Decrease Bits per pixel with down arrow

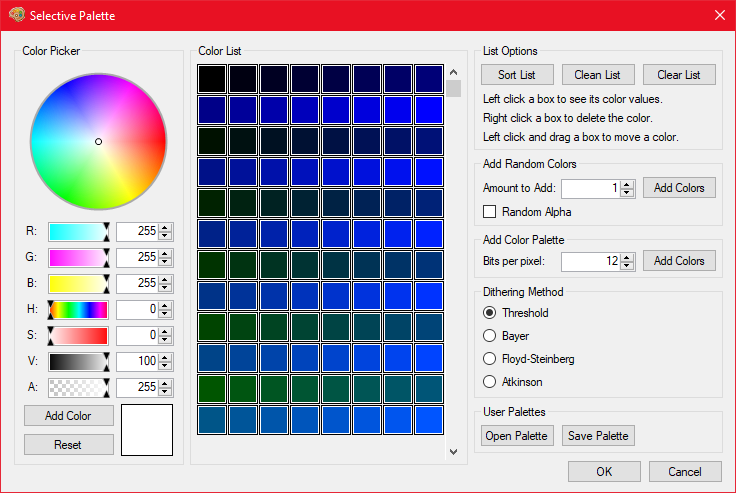pos(627,265)
